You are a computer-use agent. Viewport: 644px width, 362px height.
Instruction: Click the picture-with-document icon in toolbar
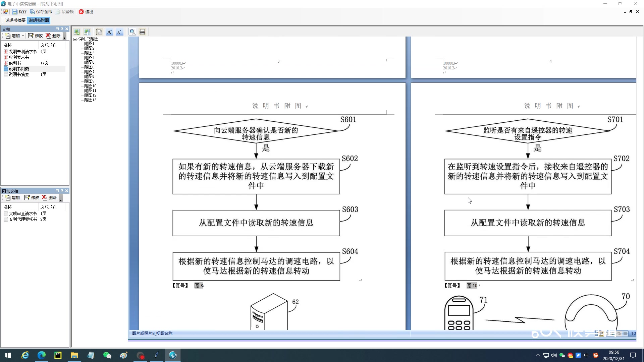[87, 32]
